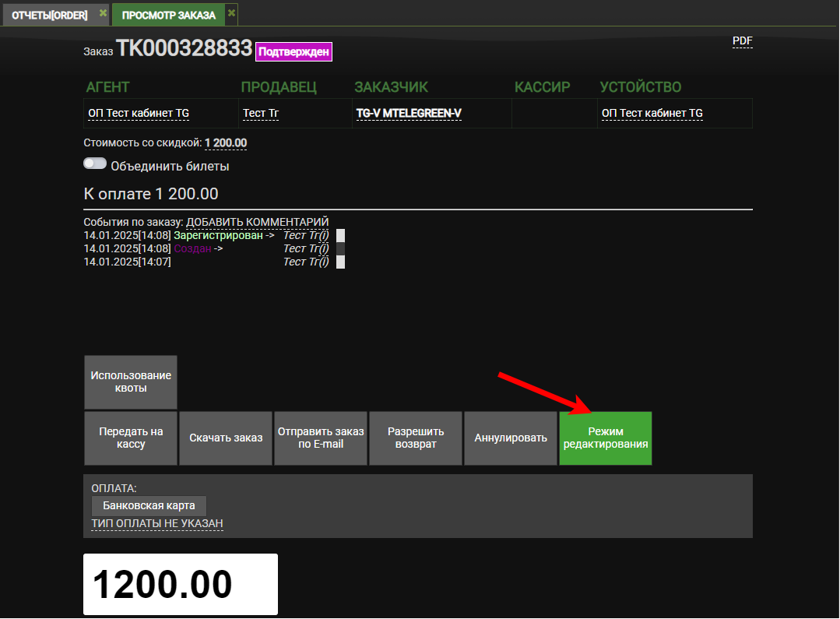
Task: Click Тест Тг(i) in the Создан event row
Action: [x=306, y=248]
